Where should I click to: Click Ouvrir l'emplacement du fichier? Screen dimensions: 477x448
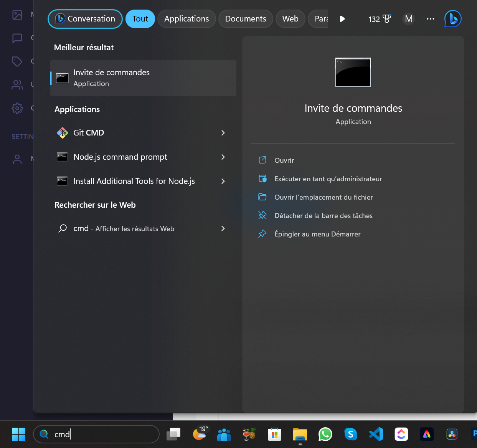(x=324, y=197)
